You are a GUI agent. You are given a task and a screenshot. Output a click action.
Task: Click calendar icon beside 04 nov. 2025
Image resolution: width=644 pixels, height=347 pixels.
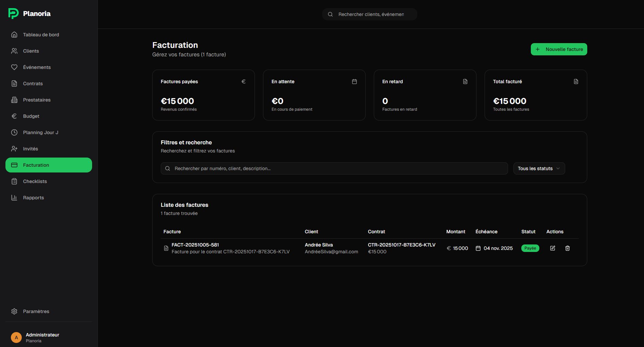click(478, 248)
